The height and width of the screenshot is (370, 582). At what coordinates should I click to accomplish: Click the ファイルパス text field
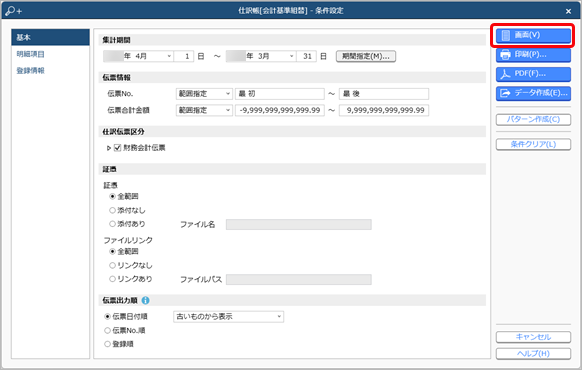pyautogui.click(x=299, y=279)
